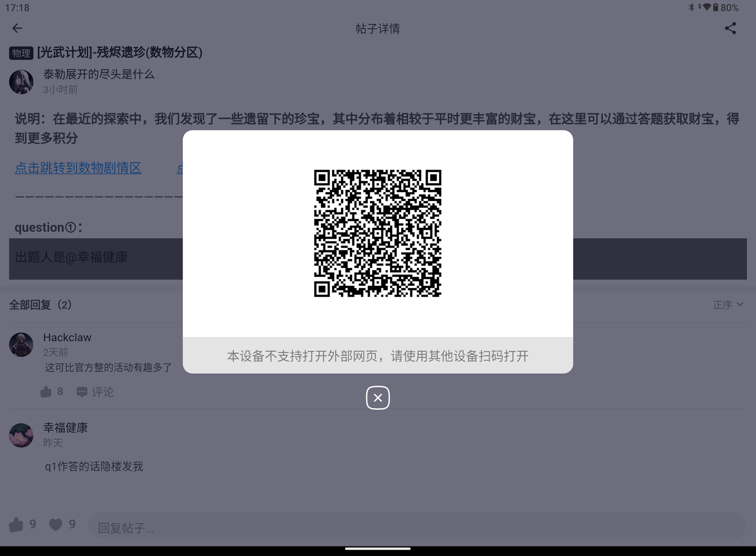
Task: Select reply text 这可比官方整的活动有趣多了
Action: point(108,367)
